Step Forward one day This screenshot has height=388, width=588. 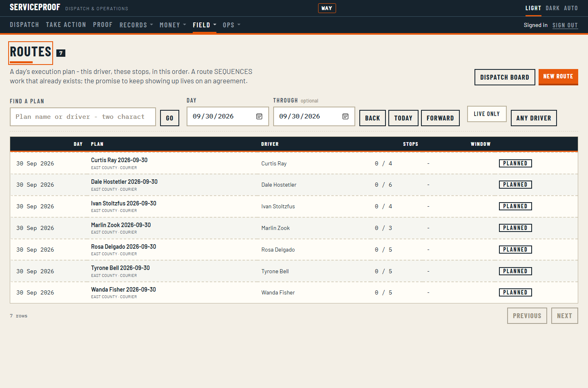pyautogui.click(x=440, y=118)
